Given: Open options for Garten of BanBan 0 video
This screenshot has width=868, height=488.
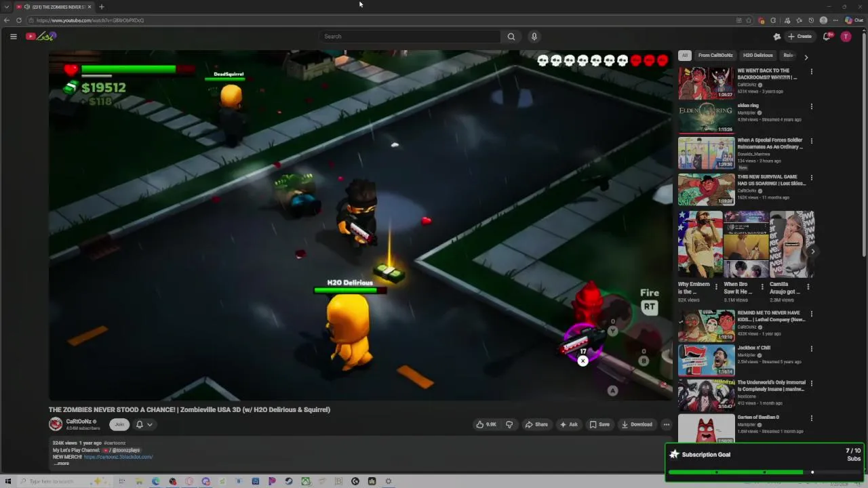Looking at the screenshot, I should coord(811,418).
